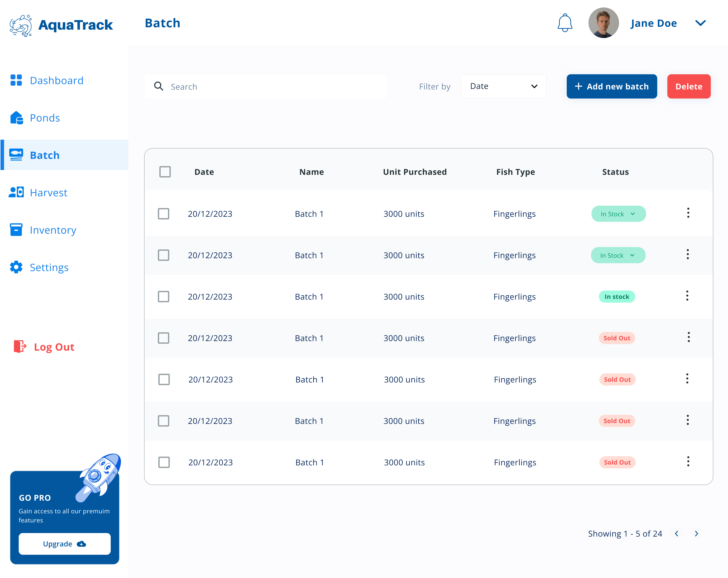Click the AquaTrack logo icon
This screenshot has height=578, width=728.
pos(21,25)
